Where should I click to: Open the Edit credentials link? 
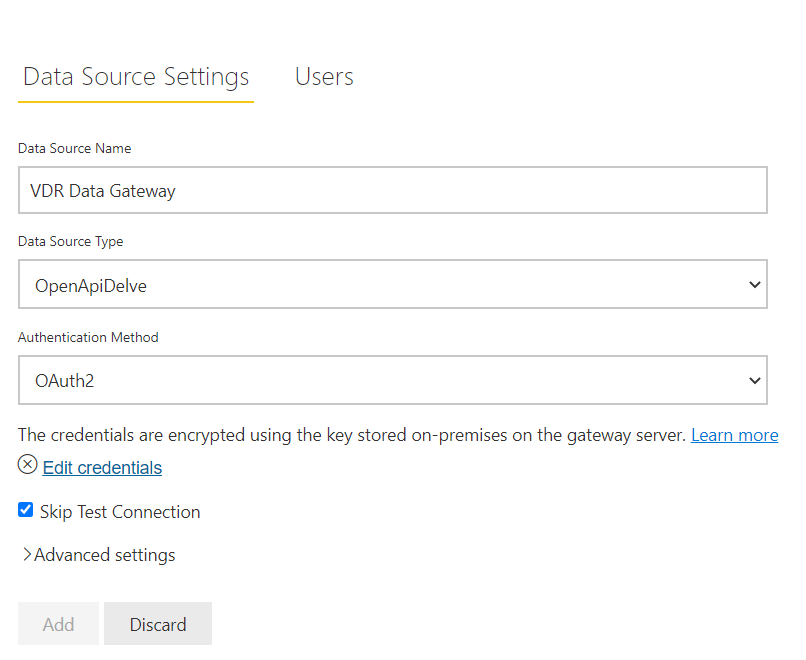pos(102,468)
